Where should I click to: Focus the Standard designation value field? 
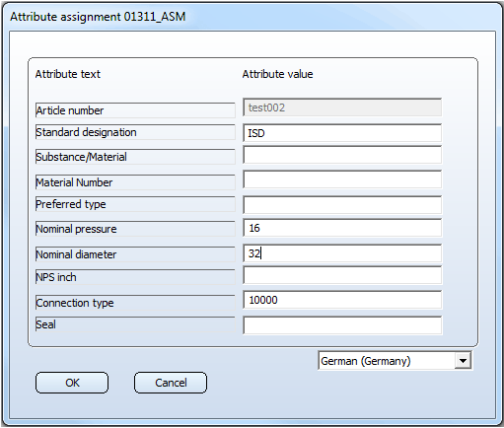point(342,133)
